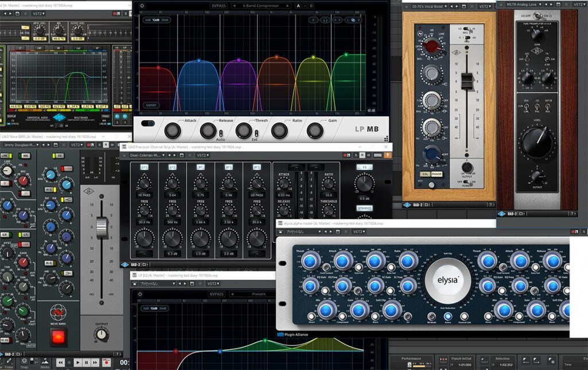Toggle the LF1 band in Precision Channel Strip

[x=144, y=167]
